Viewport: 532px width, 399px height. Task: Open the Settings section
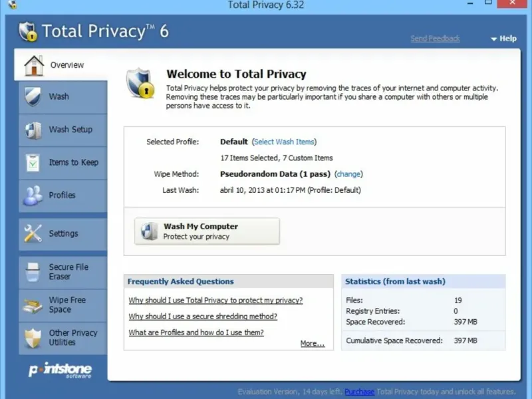coord(63,234)
